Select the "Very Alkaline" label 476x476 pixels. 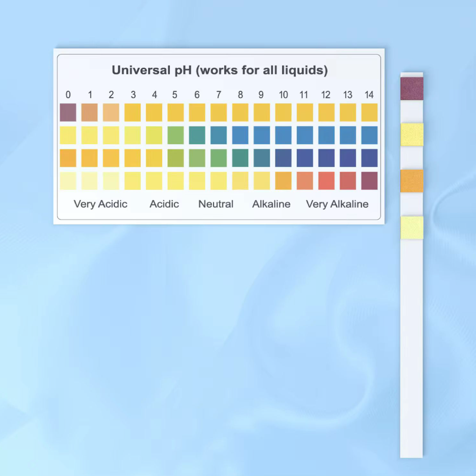(337, 204)
